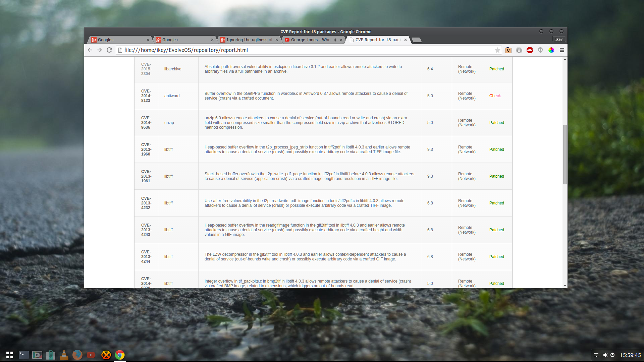The image size is (644, 362).
Task: Click the Patched status for CVE-2013-4244
Action: 496,257
